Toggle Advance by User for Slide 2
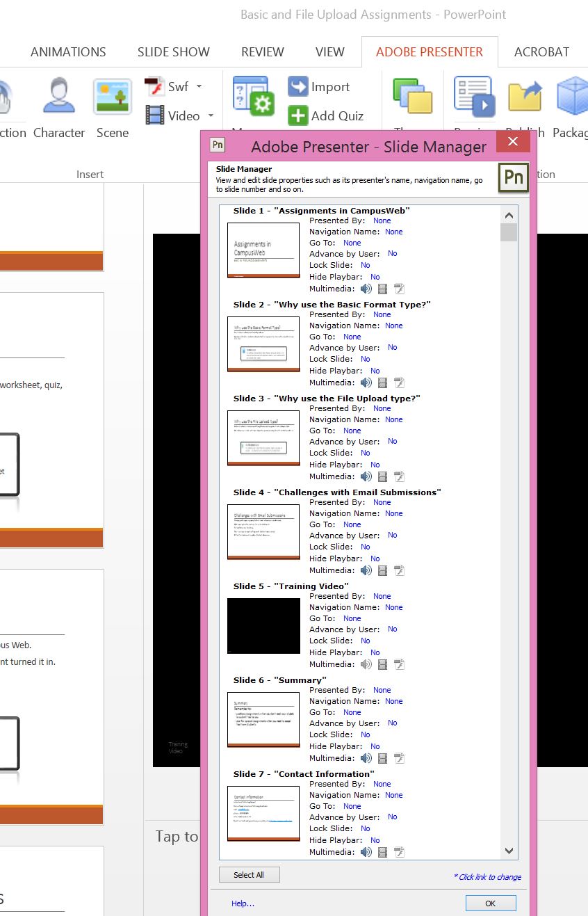The image size is (588, 916). point(392,347)
